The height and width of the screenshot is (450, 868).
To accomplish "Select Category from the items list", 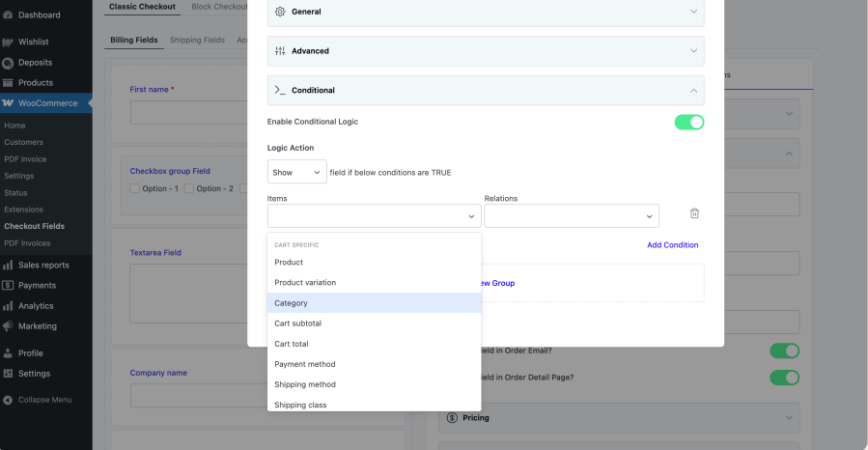I will coord(374,303).
